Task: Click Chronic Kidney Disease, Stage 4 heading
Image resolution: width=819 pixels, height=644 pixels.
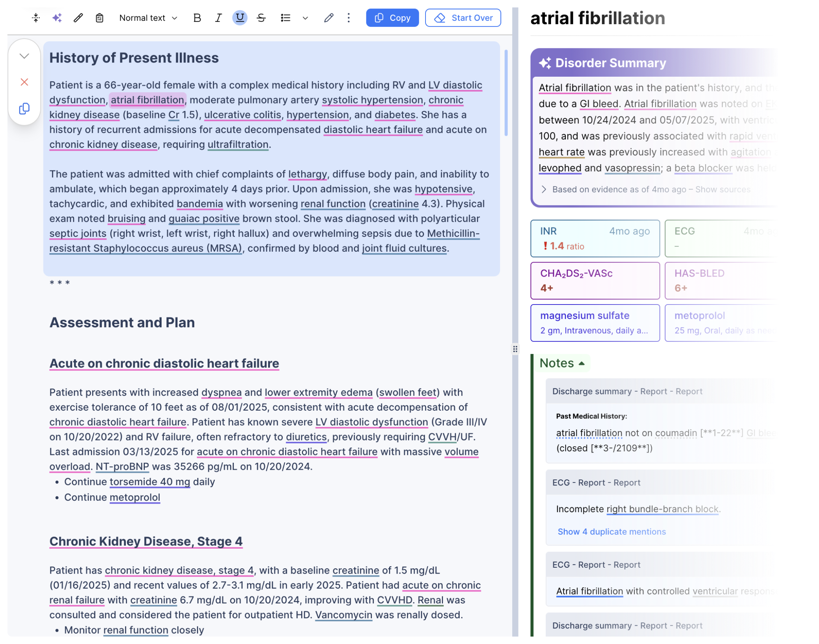Action: point(146,541)
